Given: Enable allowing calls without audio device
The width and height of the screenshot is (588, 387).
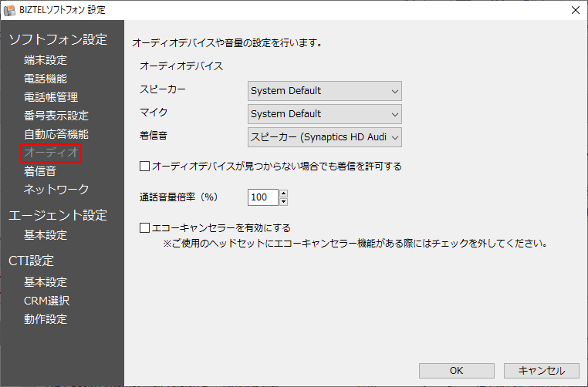Looking at the screenshot, I should click(144, 166).
